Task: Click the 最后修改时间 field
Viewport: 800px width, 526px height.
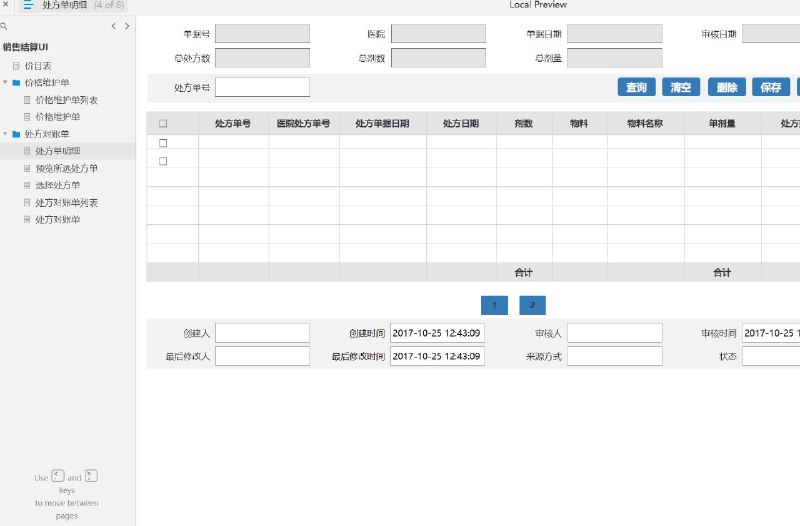Action: pos(437,356)
